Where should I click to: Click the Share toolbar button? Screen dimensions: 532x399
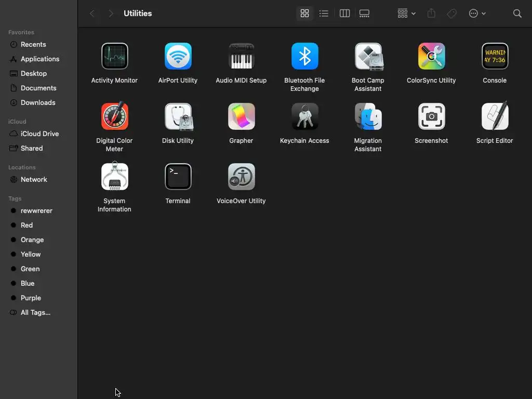(431, 14)
